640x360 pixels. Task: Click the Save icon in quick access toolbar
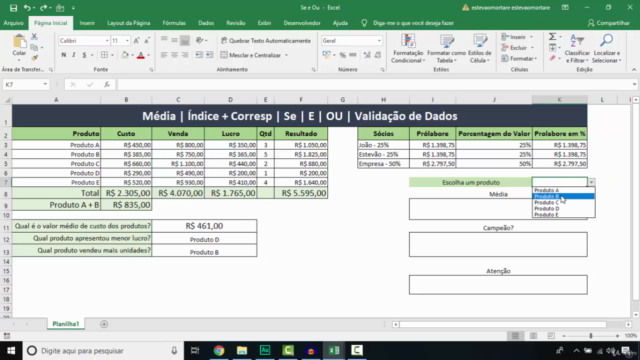coord(13,8)
